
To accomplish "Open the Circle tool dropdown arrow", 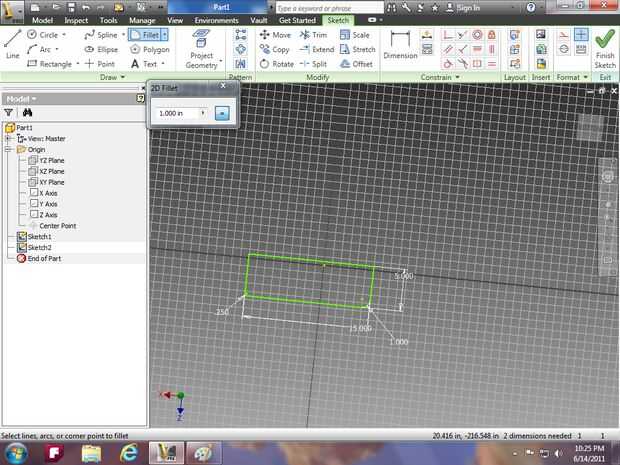I will 64,35.
